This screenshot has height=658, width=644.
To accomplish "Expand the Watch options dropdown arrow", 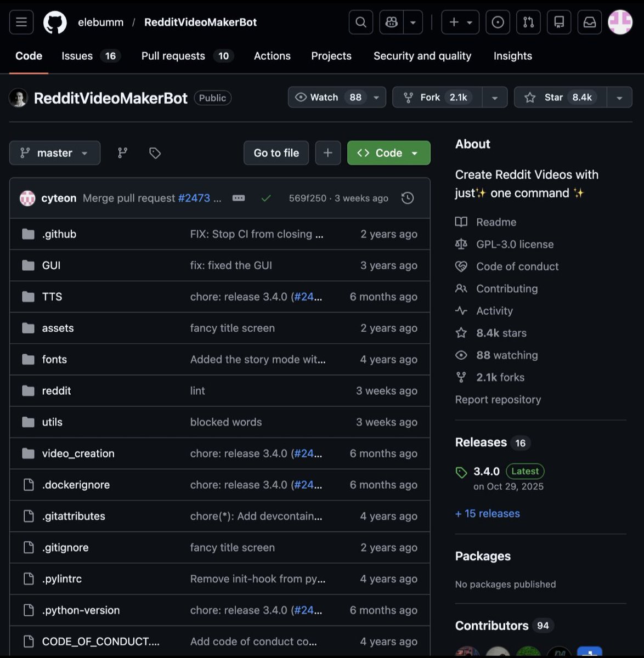I will 376,98.
